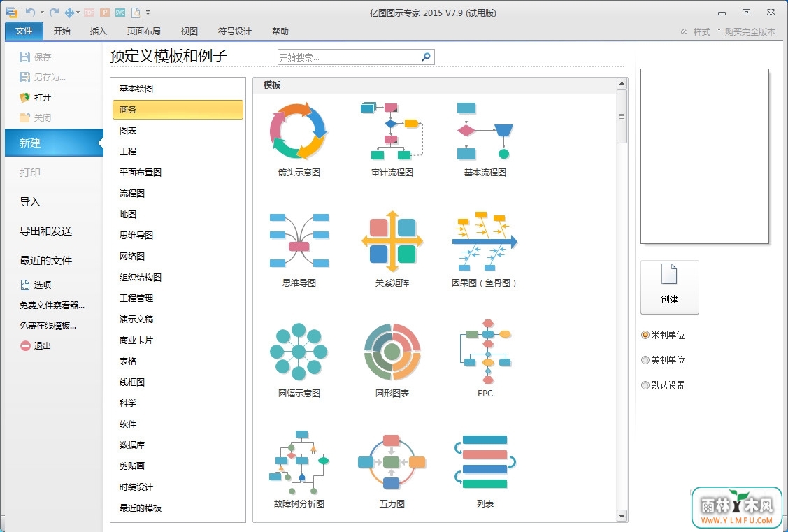Select the 圆形图表 template
Screen dimensions: 788x532
(392, 361)
